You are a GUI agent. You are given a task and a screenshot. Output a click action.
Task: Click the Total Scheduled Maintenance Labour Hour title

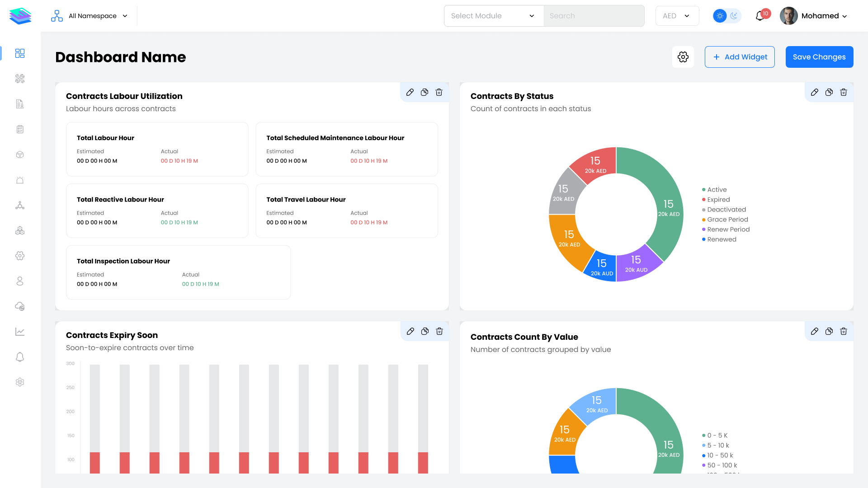tap(335, 138)
